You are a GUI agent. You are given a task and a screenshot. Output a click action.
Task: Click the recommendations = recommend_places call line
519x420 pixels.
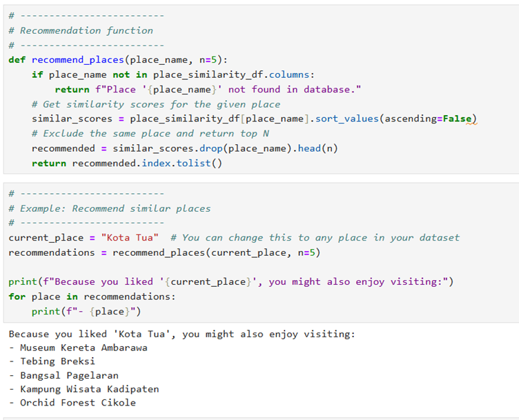tap(164, 252)
